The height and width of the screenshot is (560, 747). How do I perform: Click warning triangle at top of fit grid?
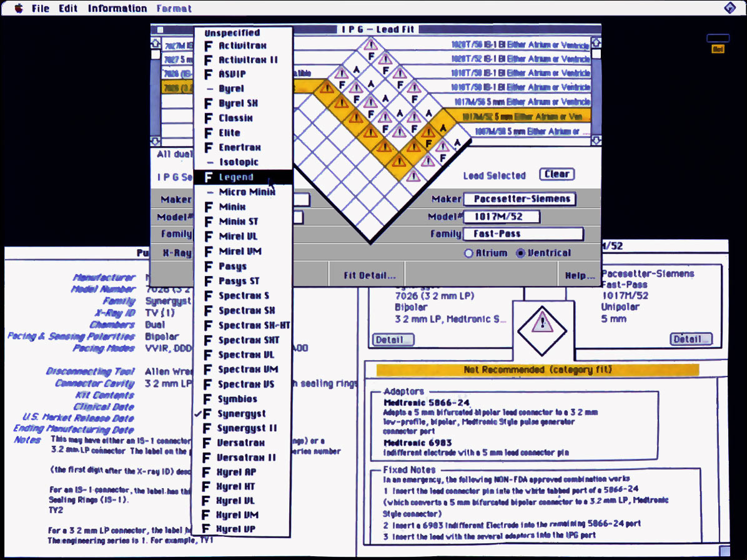tap(370, 45)
